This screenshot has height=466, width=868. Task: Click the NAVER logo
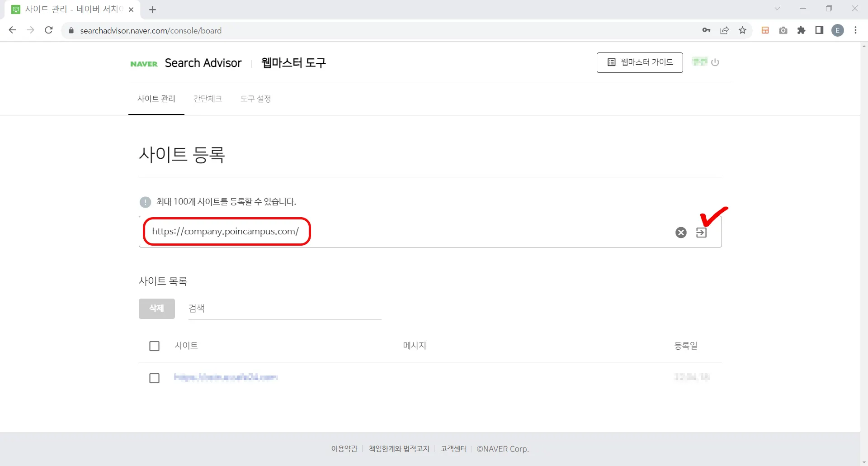(x=144, y=64)
